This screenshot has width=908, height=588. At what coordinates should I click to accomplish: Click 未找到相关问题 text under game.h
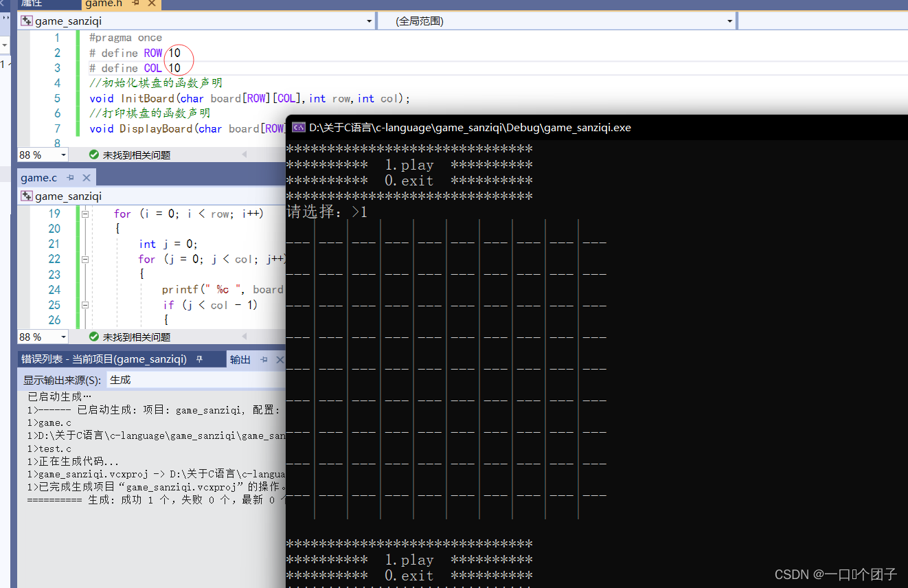(x=137, y=155)
